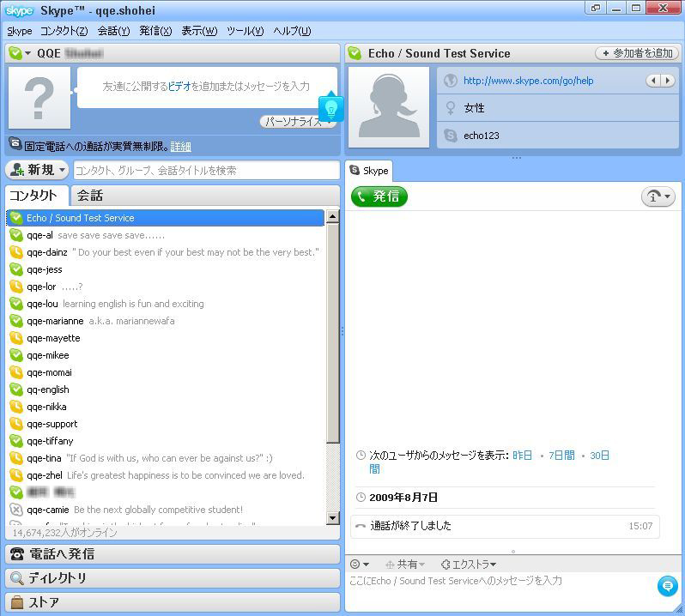This screenshot has height=616, width=685.
Task: Show messages from 30日間
Action: (x=599, y=456)
